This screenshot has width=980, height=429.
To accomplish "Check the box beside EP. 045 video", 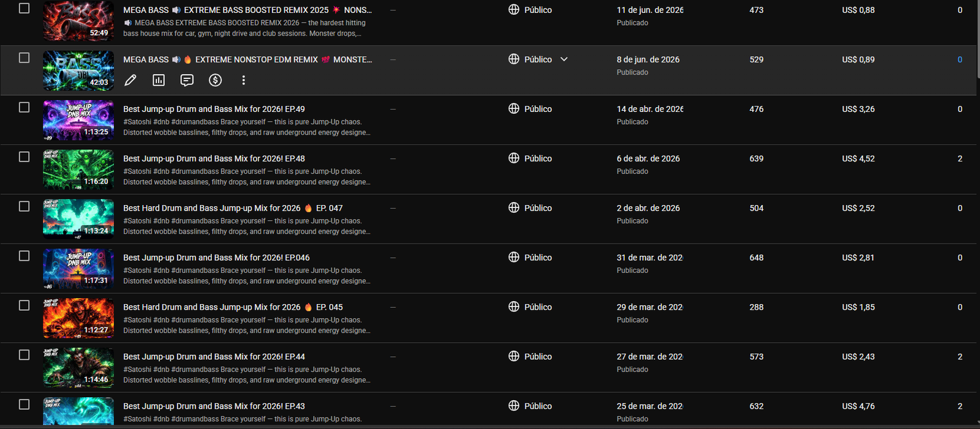I will tap(24, 305).
